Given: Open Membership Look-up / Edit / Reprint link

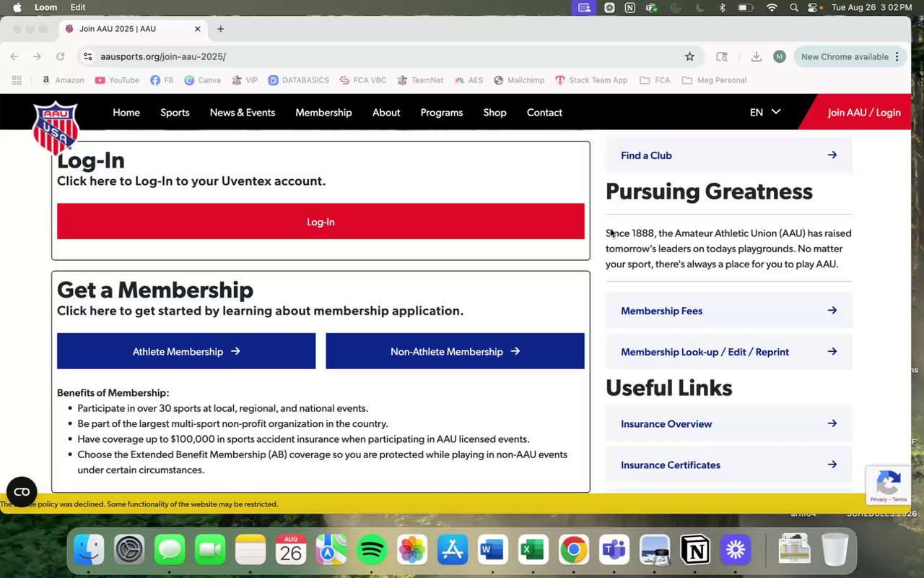Looking at the screenshot, I should (729, 352).
